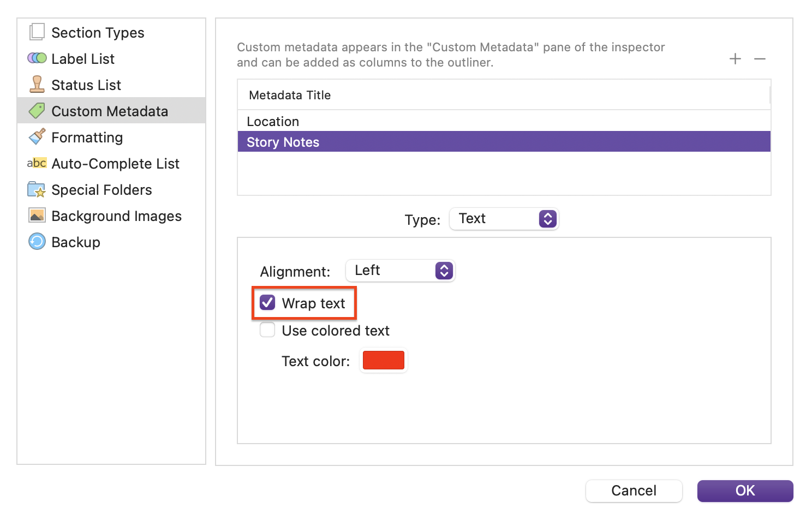Click the Backup circular arrow icon

click(37, 241)
